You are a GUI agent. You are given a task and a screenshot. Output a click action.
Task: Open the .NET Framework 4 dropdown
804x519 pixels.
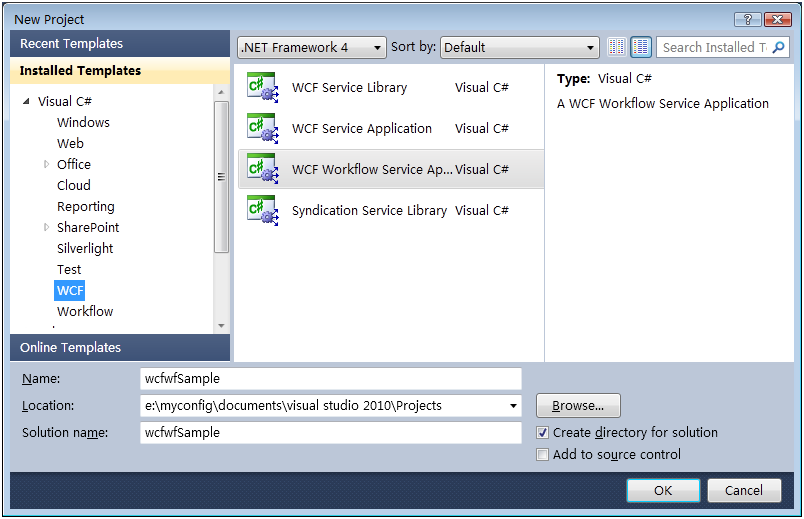coord(312,48)
